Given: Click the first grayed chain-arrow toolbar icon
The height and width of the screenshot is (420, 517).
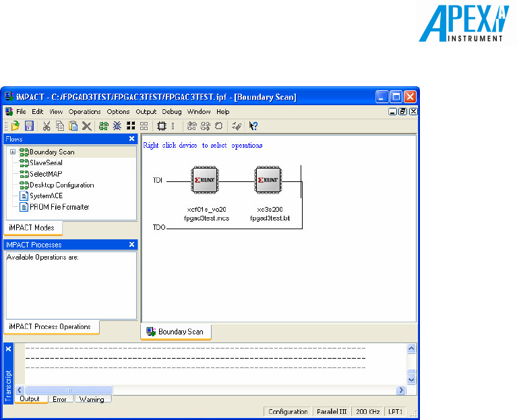Looking at the screenshot, I should (191, 126).
